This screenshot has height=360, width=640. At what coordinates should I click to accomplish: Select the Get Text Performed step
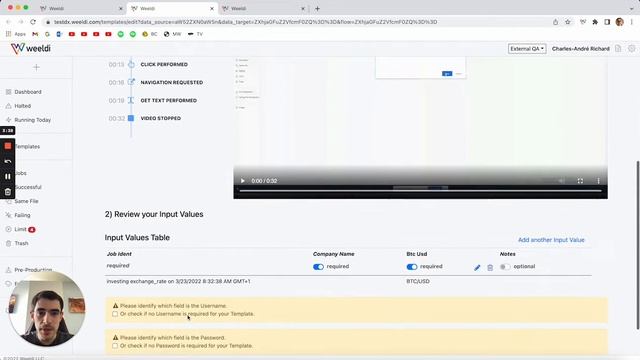pos(169,100)
